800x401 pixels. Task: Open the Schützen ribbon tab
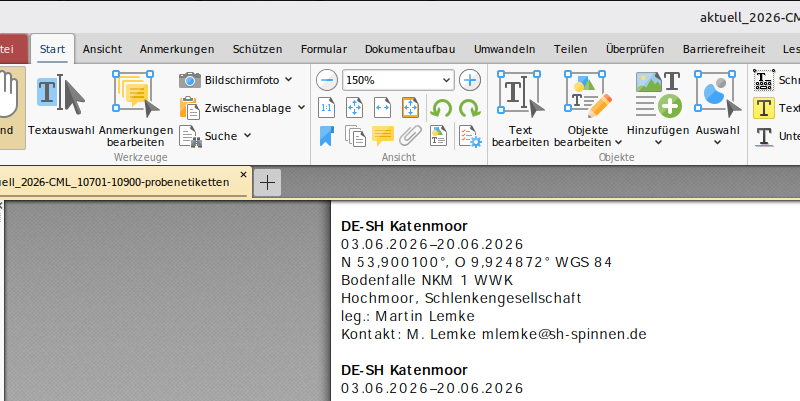[257, 49]
